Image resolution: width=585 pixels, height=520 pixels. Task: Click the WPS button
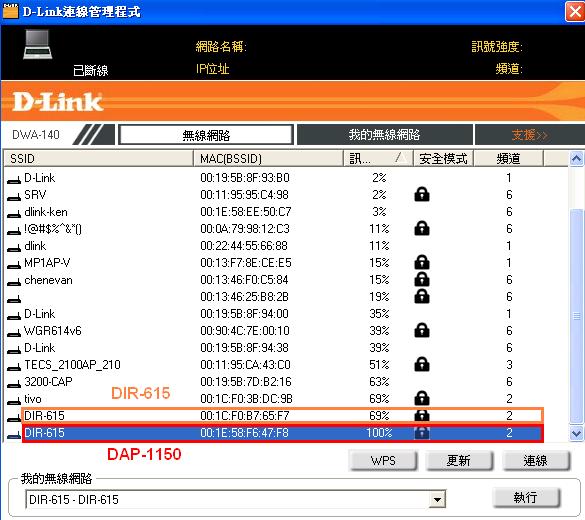click(x=383, y=461)
